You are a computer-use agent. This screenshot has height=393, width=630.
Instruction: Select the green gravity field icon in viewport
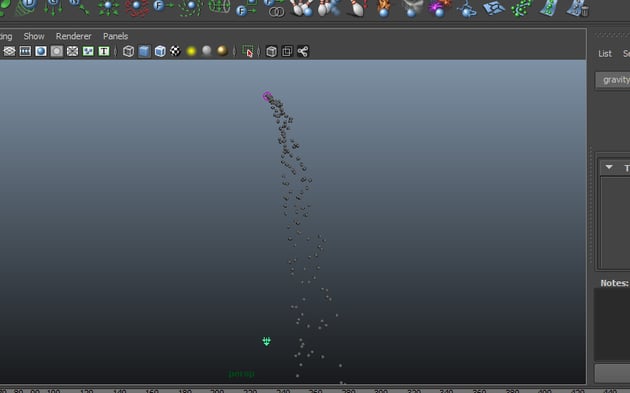(266, 342)
